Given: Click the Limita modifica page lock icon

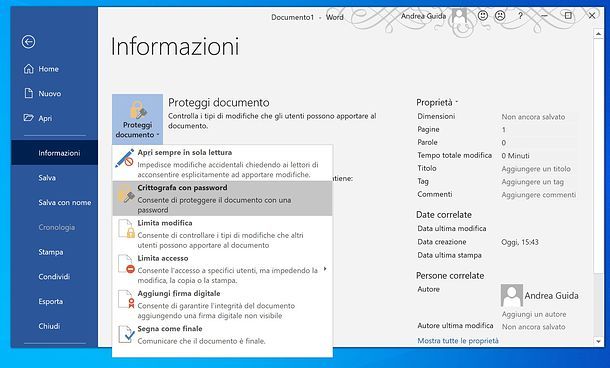Looking at the screenshot, I should point(126,229).
